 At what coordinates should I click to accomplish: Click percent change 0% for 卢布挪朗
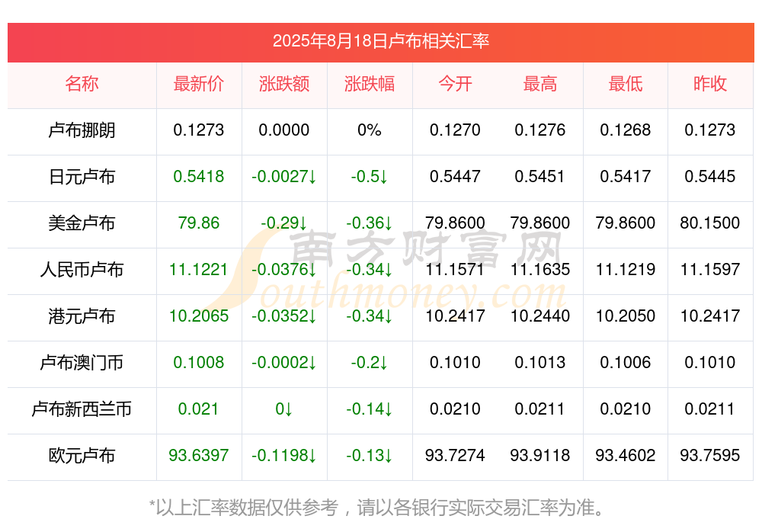point(370,130)
